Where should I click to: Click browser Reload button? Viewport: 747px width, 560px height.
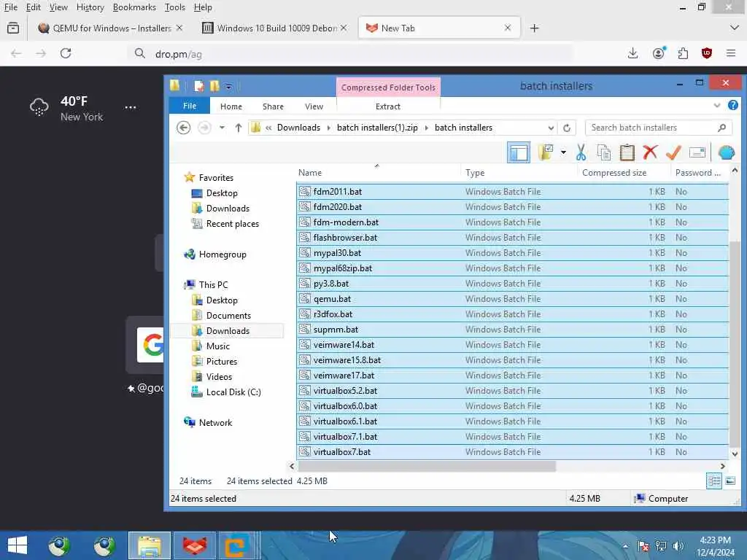tap(66, 53)
